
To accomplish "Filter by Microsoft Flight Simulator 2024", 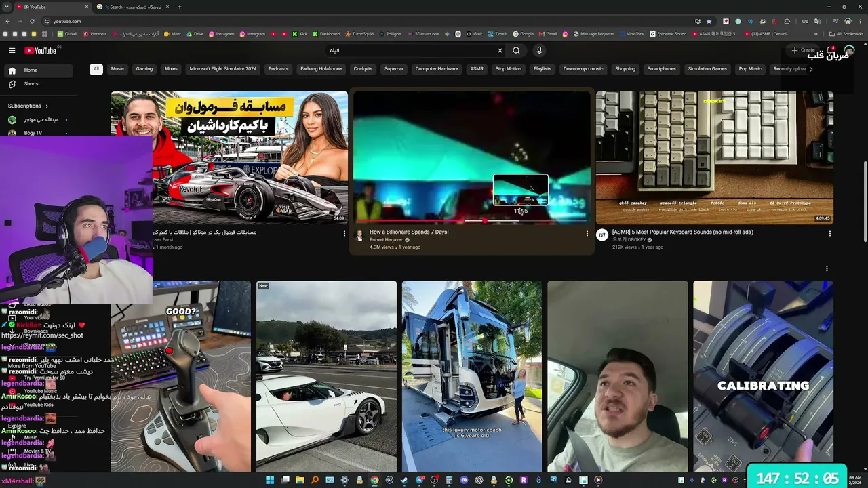I will pyautogui.click(x=223, y=69).
